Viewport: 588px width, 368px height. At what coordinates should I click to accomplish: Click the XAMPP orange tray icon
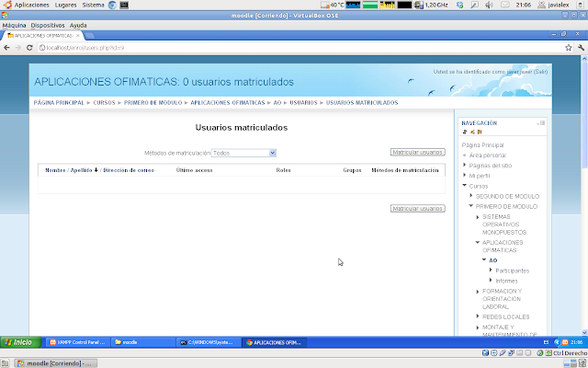click(565, 342)
